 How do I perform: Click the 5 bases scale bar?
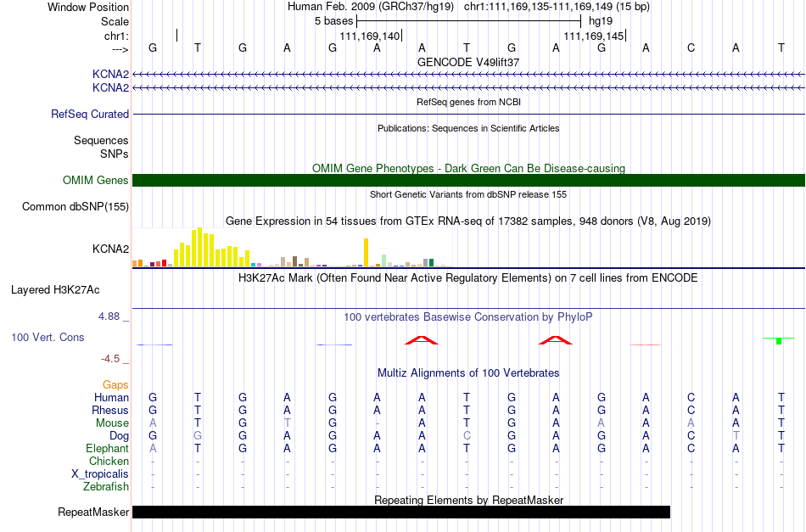pos(468,21)
